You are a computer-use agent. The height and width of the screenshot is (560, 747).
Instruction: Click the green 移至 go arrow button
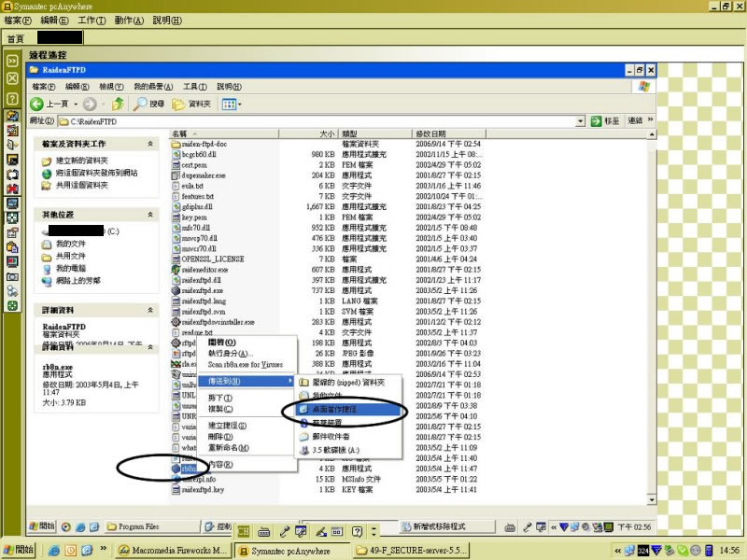pos(596,121)
